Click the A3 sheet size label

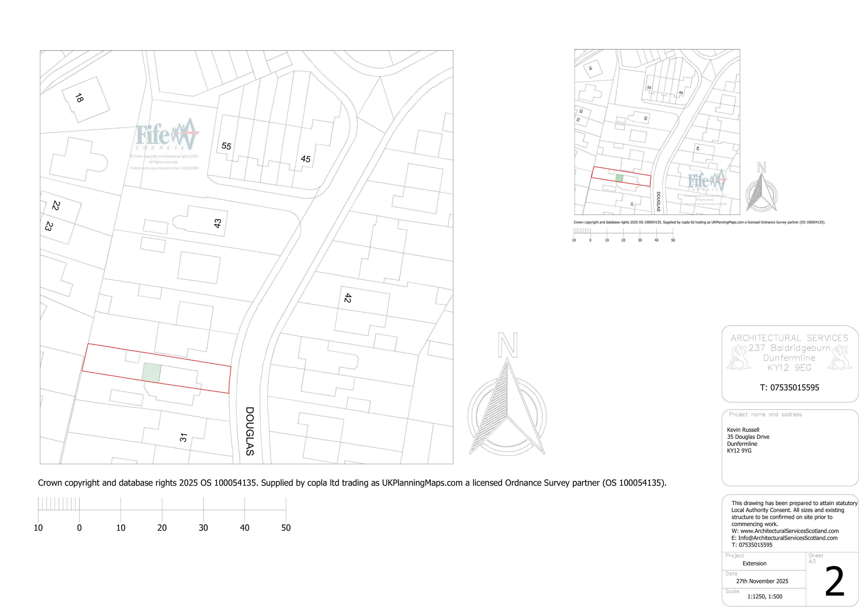click(812, 561)
